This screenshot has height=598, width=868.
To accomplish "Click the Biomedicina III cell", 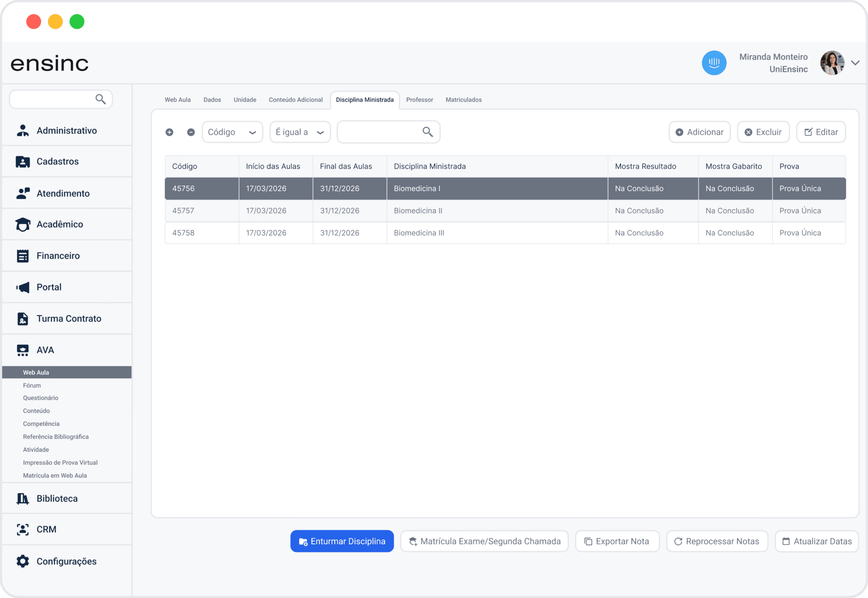I will (497, 233).
